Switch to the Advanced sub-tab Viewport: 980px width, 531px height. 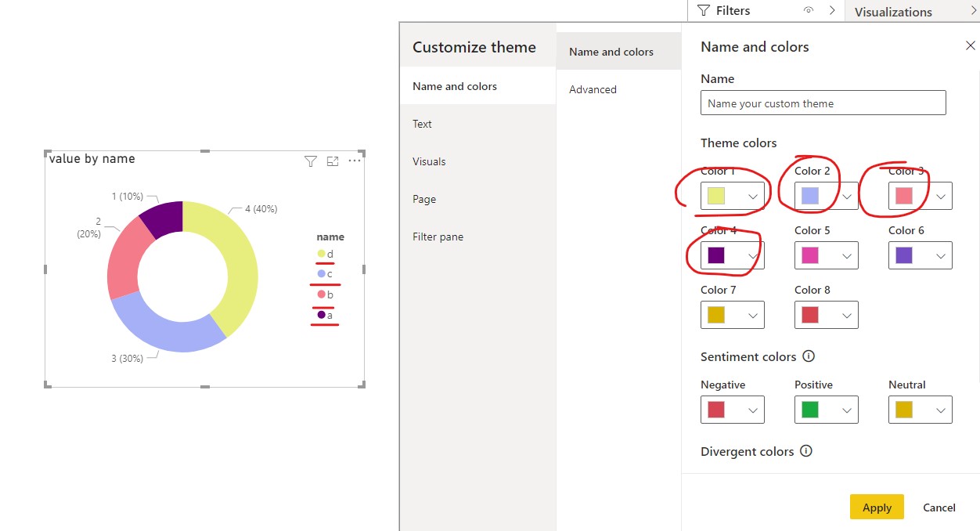(618, 89)
